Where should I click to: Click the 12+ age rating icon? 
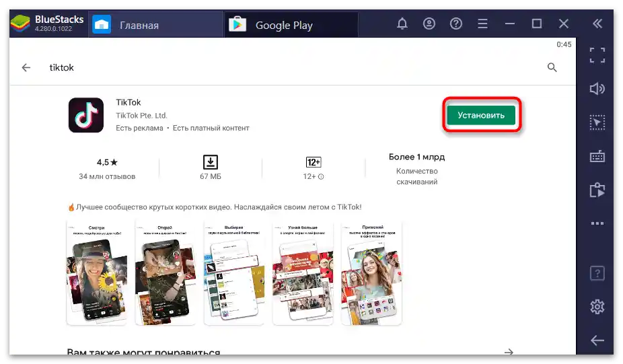coord(314,162)
